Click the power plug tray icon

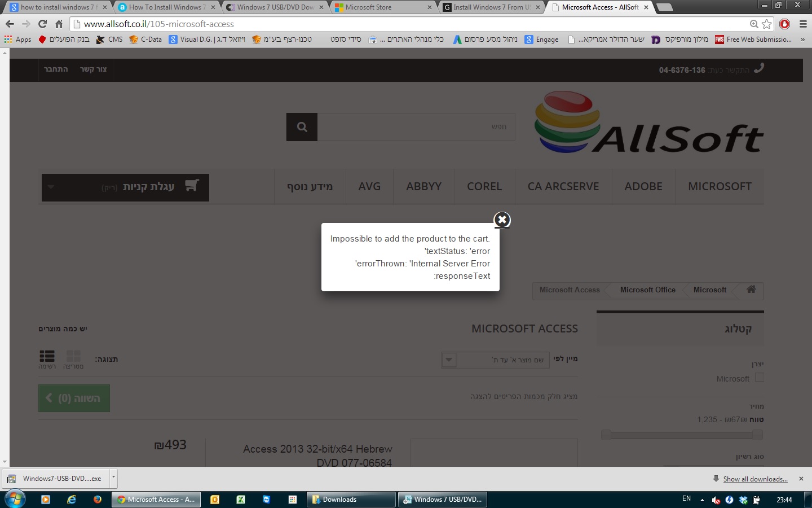(x=756, y=500)
